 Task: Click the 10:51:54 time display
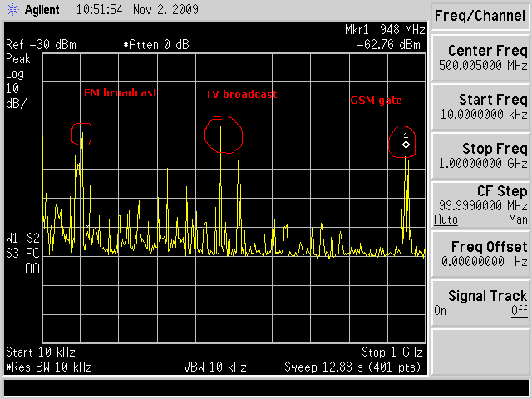pos(100,10)
